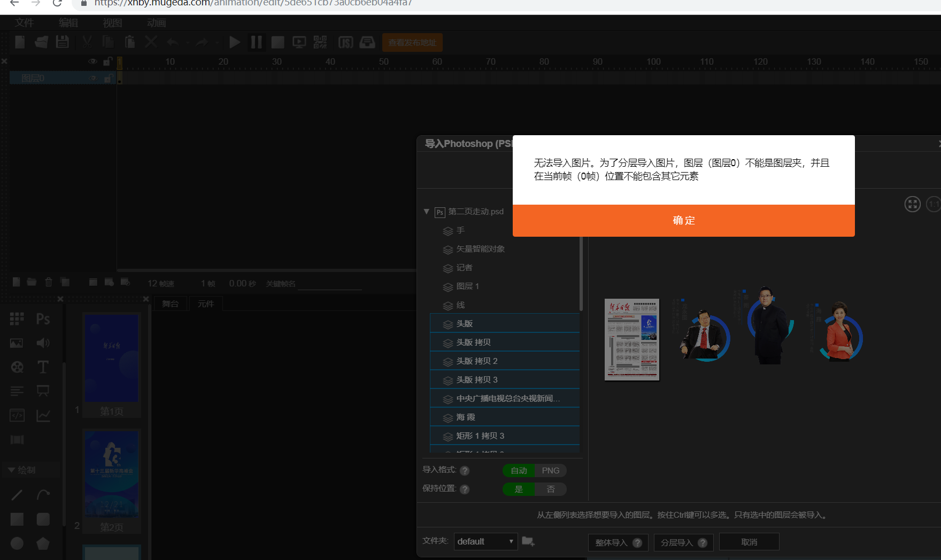941x560 pixels.
Task: Open the JS script icon
Action: click(345, 42)
